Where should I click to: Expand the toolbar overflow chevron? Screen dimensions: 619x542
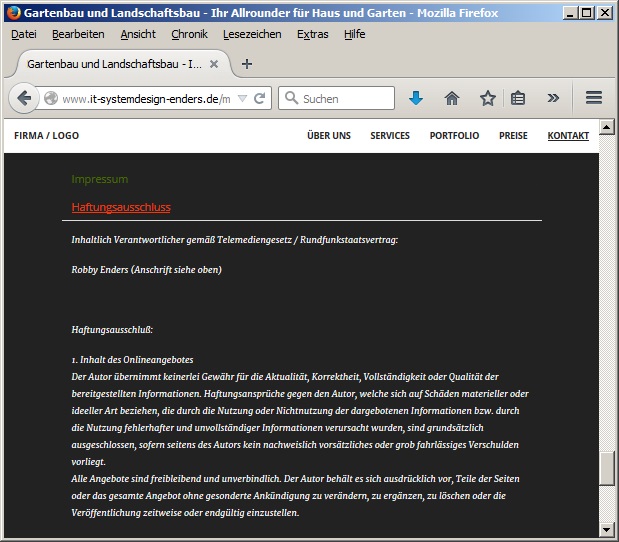[553, 98]
